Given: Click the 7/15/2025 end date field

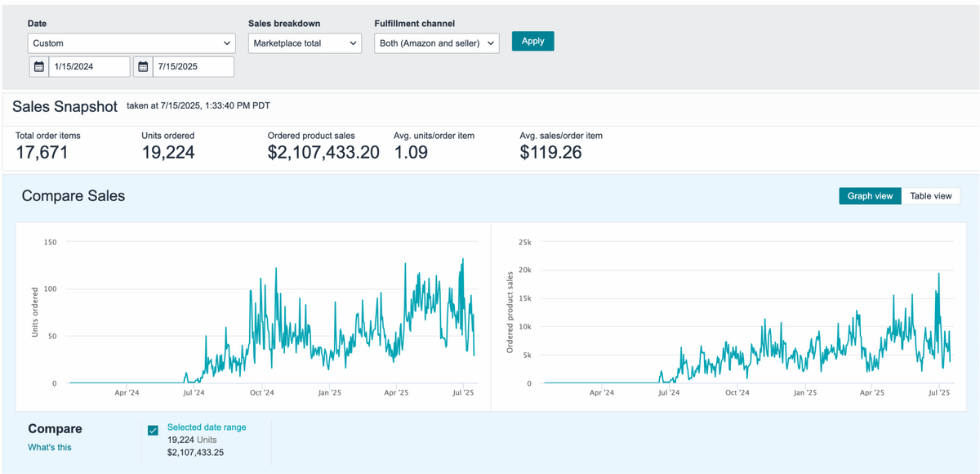Looking at the screenshot, I should [193, 67].
